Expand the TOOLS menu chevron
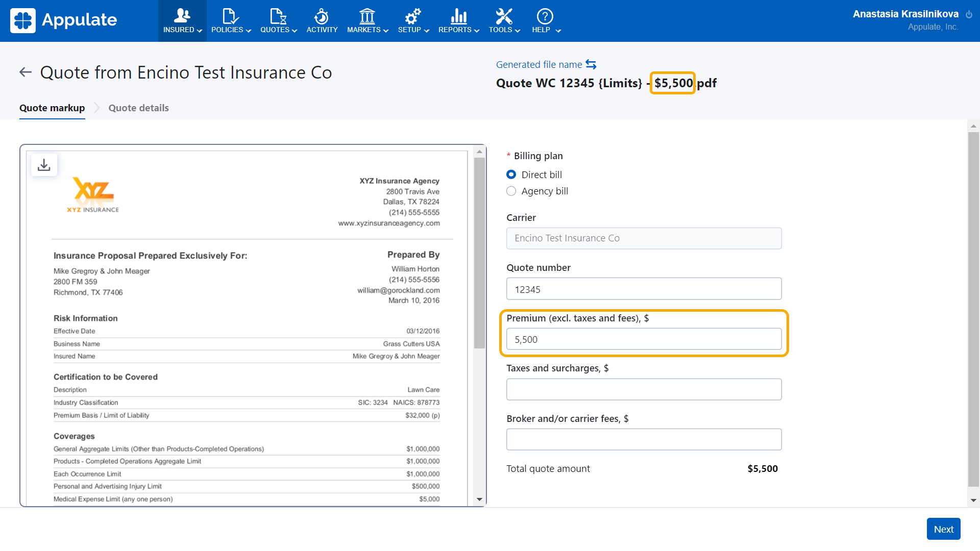 tap(518, 31)
